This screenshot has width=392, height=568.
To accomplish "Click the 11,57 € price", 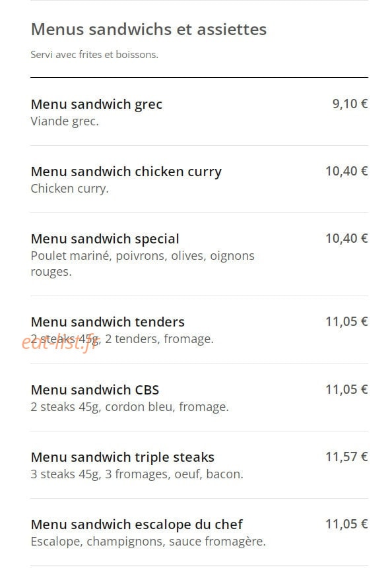I will pos(346,457).
